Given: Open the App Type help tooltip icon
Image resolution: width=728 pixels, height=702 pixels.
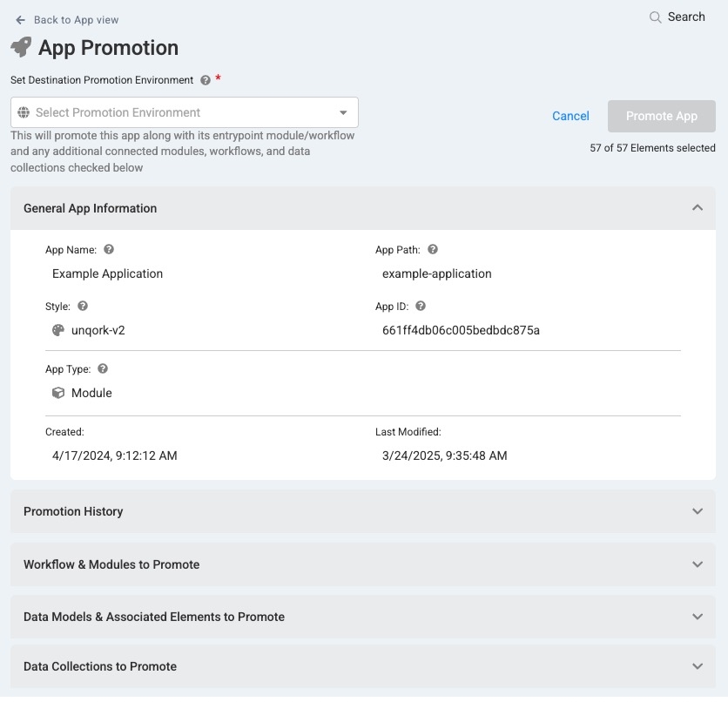Looking at the screenshot, I should tap(103, 369).
